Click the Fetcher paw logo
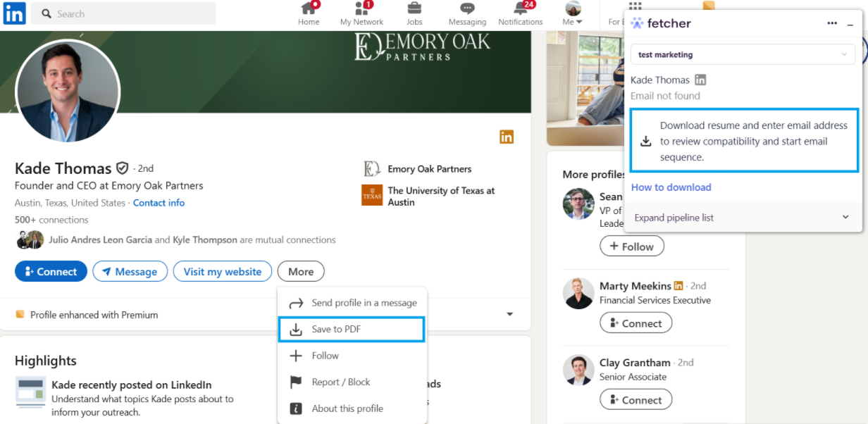 pos(637,23)
